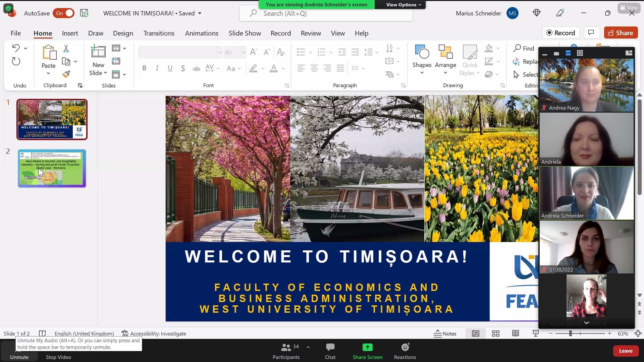
Task: Expand font color dropdown arrow
Action: pos(283,68)
